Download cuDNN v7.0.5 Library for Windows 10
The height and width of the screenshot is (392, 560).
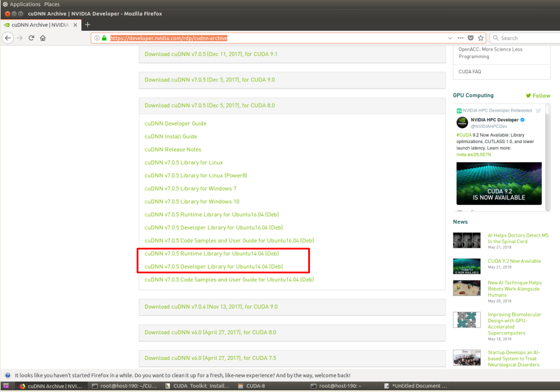(x=192, y=202)
